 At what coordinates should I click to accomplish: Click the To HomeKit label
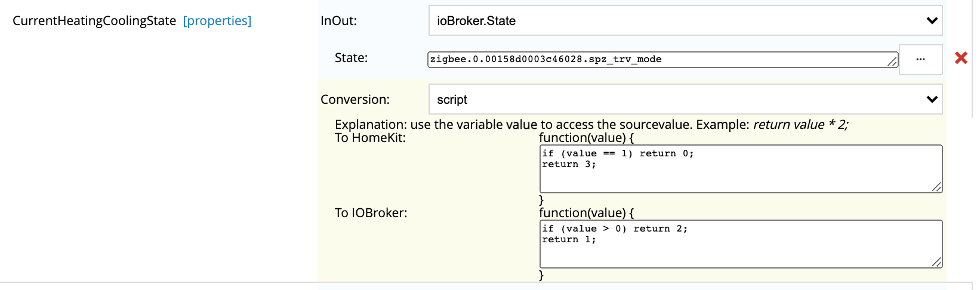tap(370, 138)
